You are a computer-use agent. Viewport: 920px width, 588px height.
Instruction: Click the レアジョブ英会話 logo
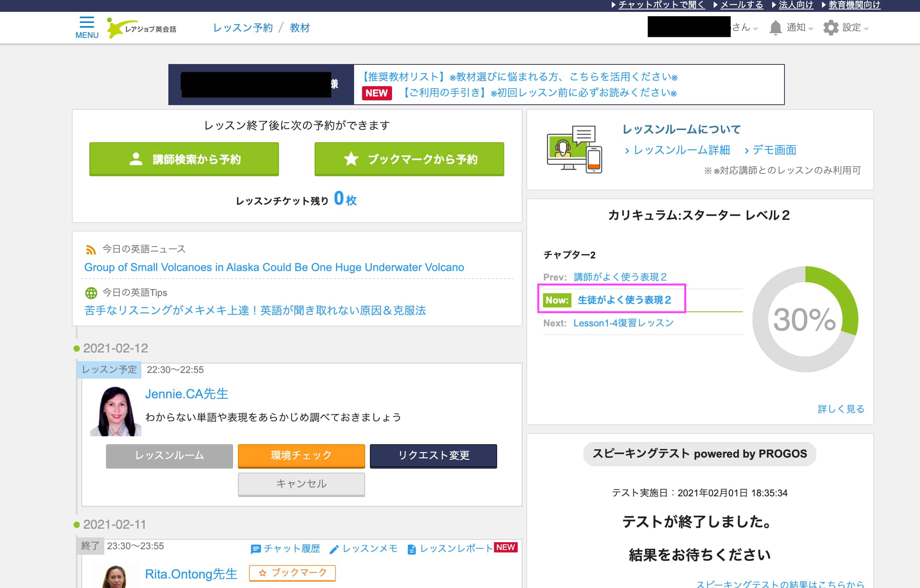140,27
